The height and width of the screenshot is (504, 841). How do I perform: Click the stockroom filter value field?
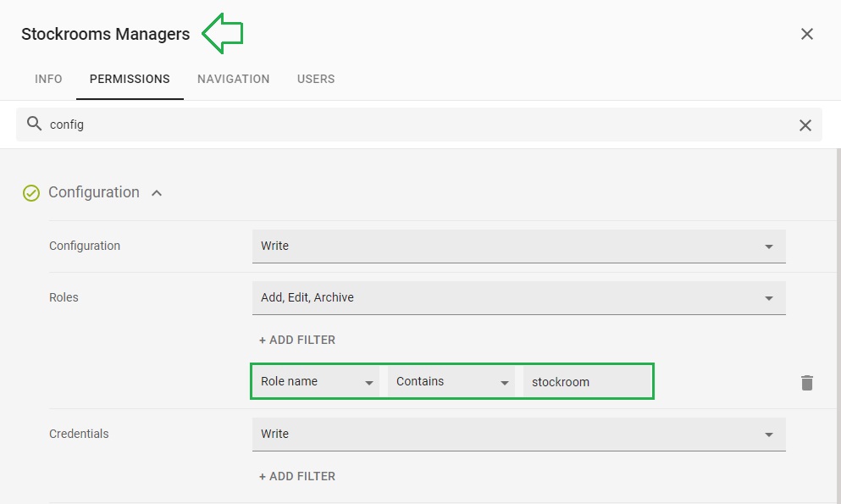click(587, 382)
